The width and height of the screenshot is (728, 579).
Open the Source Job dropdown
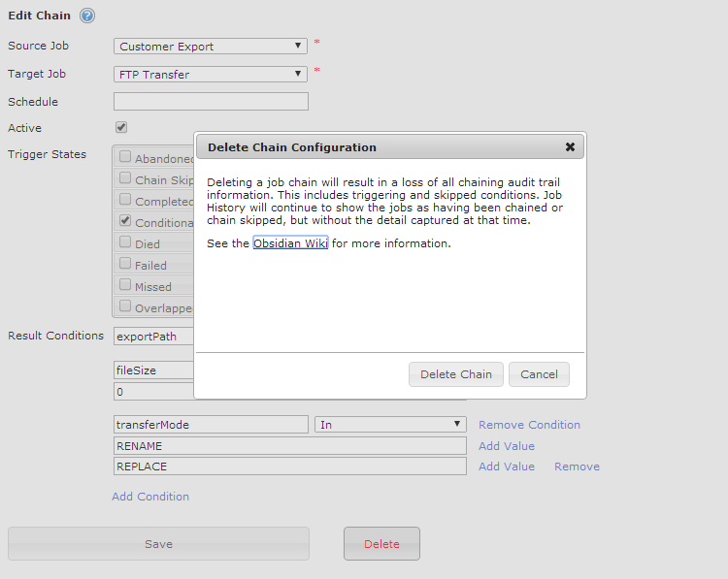click(211, 47)
